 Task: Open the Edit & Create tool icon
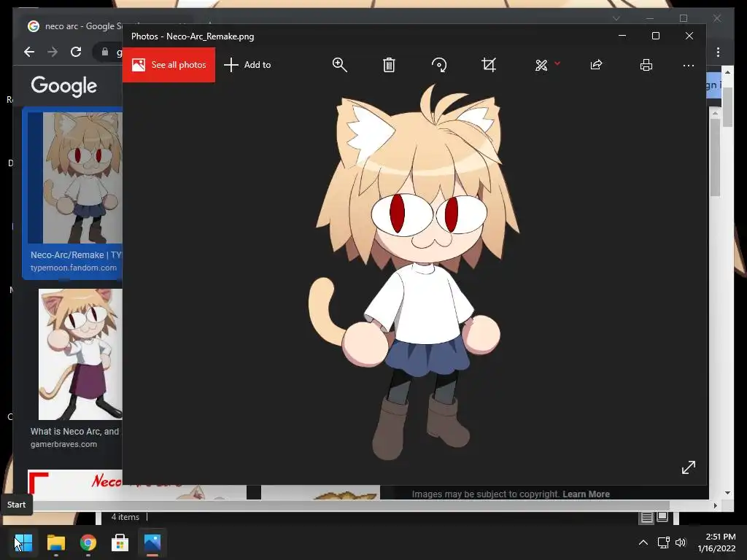pos(541,65)
